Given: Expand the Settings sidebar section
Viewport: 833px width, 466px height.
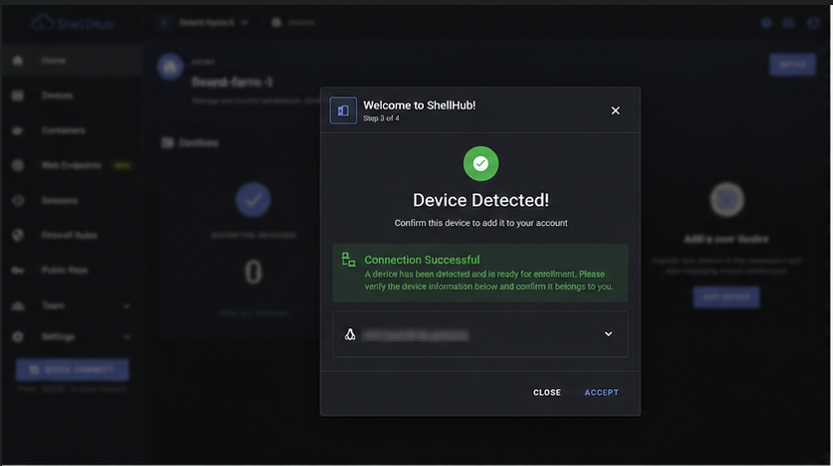Looking at the screenshot, I should (72, 337).
